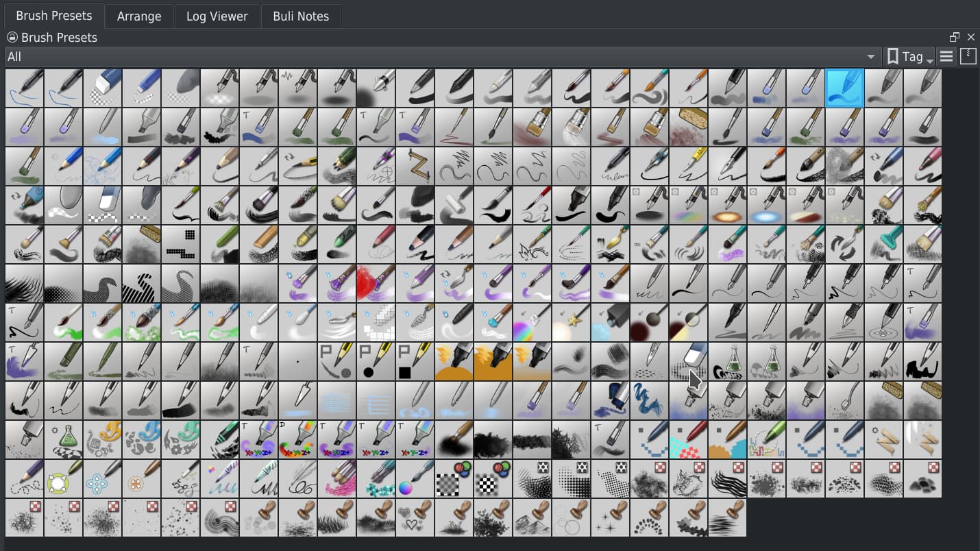The width and height of the screenshot is (980, 551).
Task: Select the pencil preset with solid black circle
Action: [376, 361]
